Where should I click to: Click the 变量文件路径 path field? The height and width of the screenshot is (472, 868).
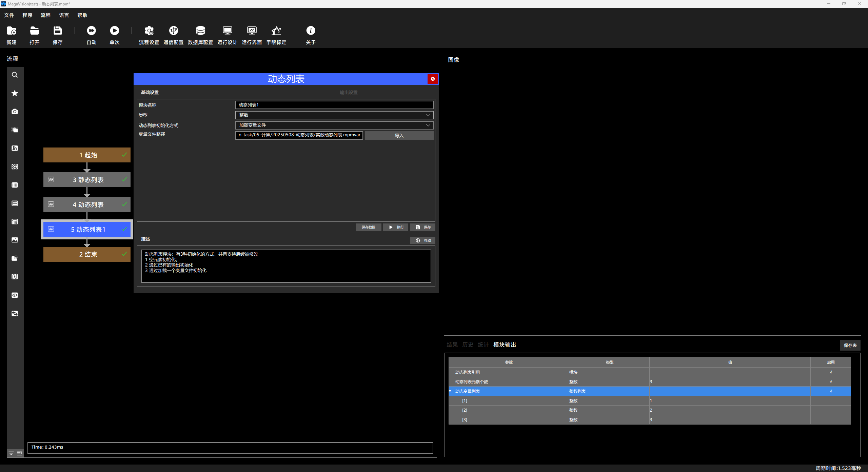pyautogui.click(x=299, y=135)
